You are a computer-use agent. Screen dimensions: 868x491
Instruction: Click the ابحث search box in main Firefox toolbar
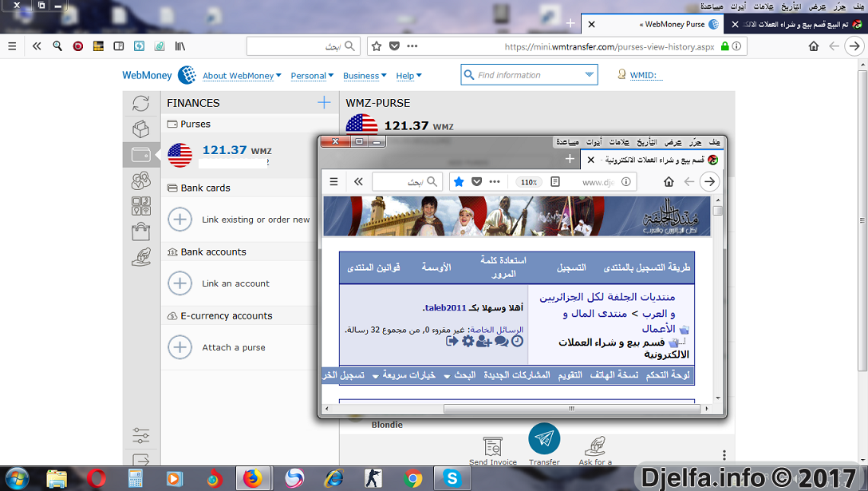[x=303, y=46]
